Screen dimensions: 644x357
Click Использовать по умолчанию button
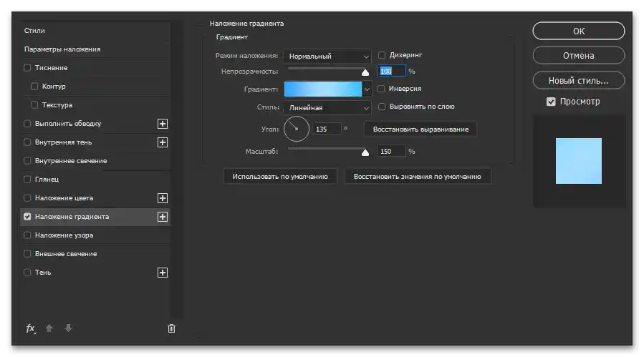pos(280,177)
